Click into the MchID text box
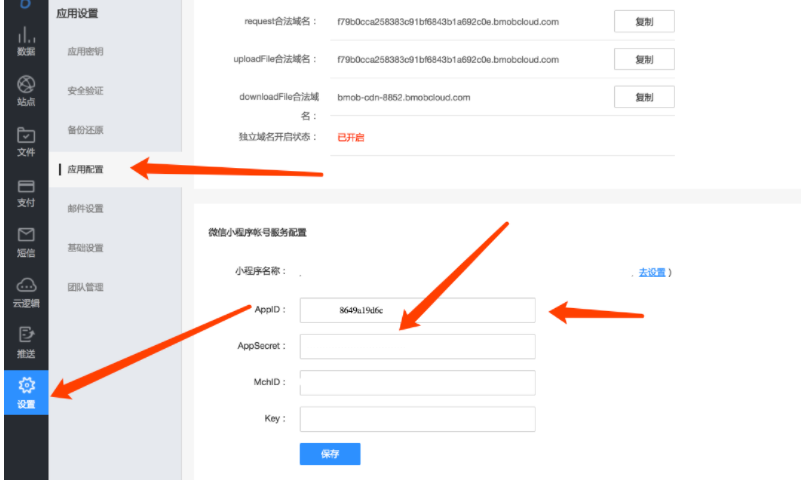 pos(417,383)
